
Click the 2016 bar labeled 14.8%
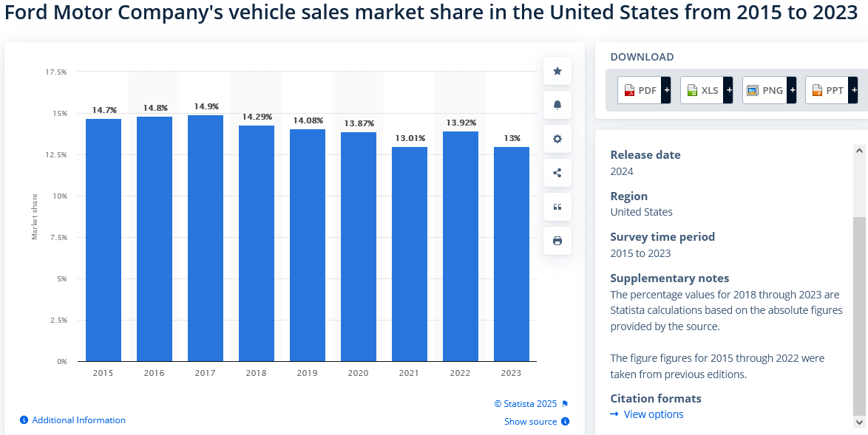tap(155, 239)
